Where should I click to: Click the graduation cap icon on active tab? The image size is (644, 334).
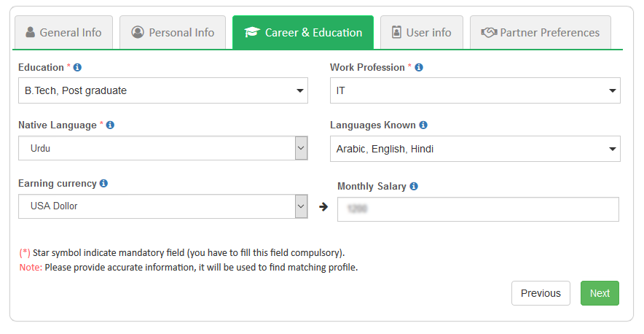pos(252,33)
